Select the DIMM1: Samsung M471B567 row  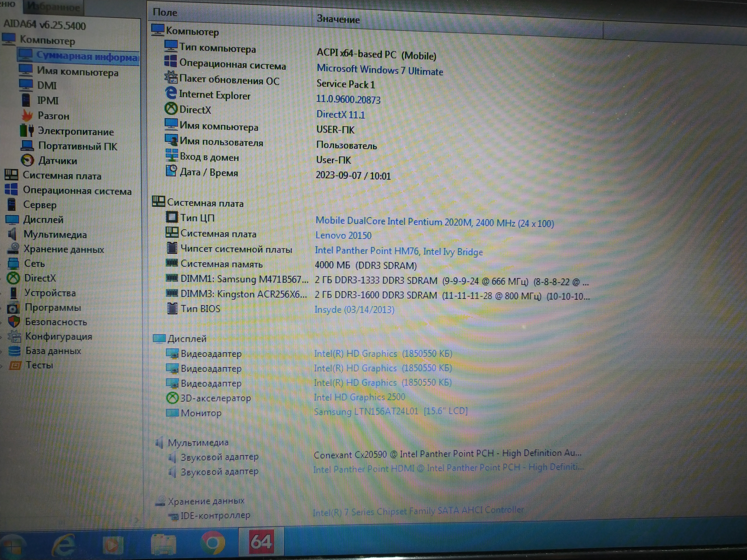coord(377,280)
